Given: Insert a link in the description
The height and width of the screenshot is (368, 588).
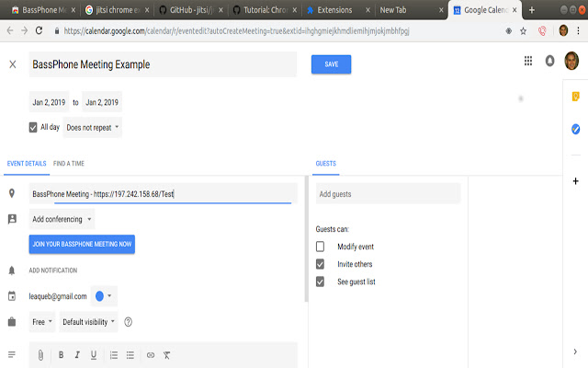Looking at the screenshot, I should [x=151, y=355].
